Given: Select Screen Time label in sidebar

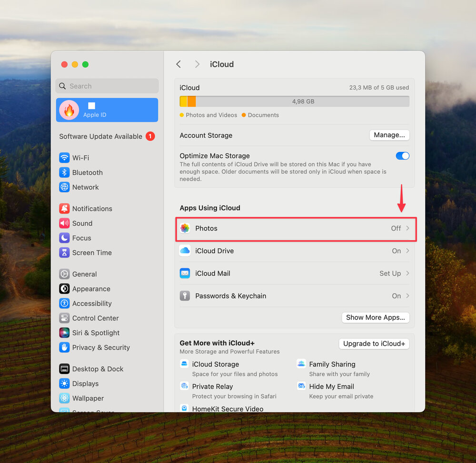Looking at the screenshot, I should tap(92, 253).
